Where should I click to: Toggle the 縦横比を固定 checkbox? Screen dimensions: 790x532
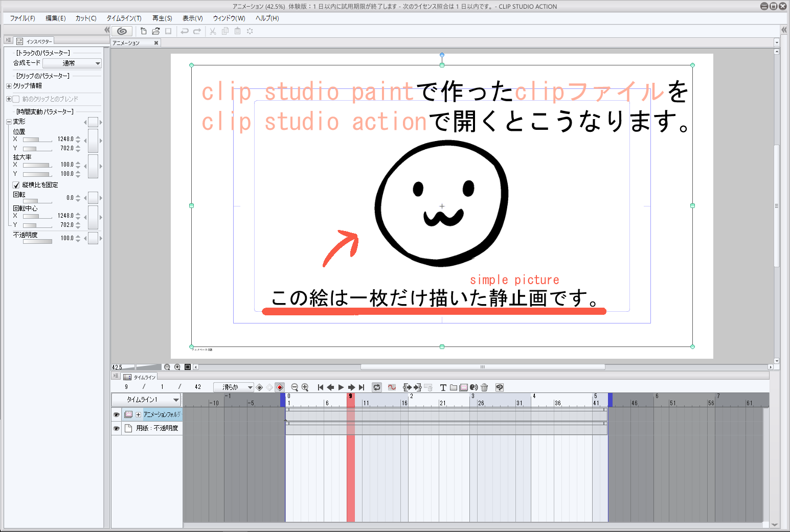point(16,185)
